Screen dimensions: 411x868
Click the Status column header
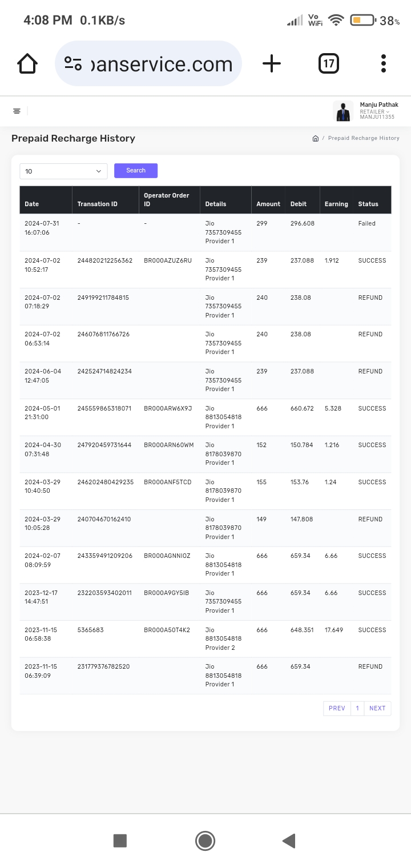[x=368, y=204]
